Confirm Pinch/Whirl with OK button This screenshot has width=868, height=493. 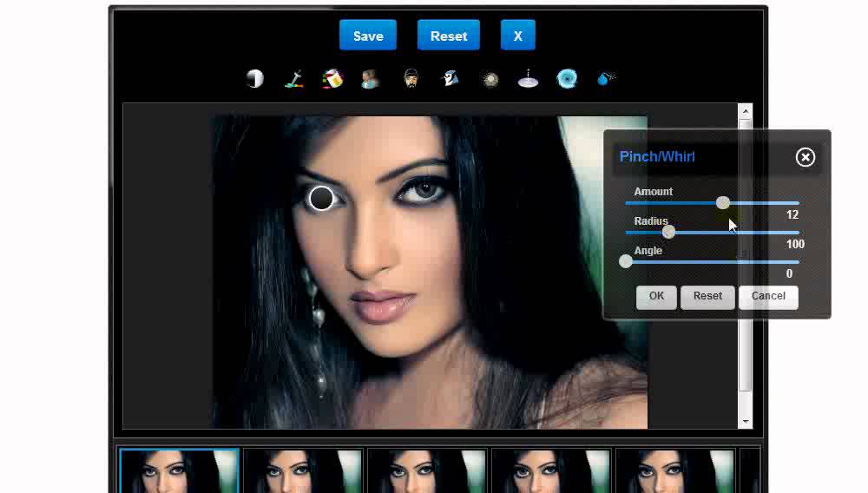click(656, 297)
